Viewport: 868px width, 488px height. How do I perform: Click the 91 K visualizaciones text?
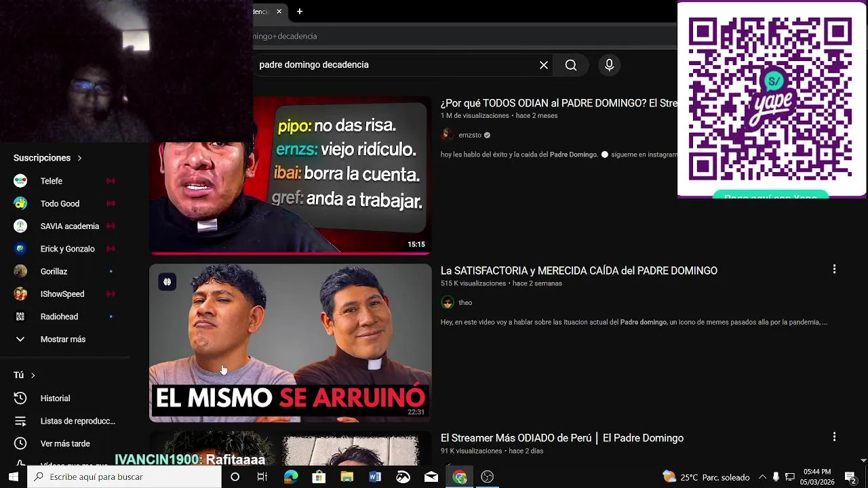(x=471, y=451)
